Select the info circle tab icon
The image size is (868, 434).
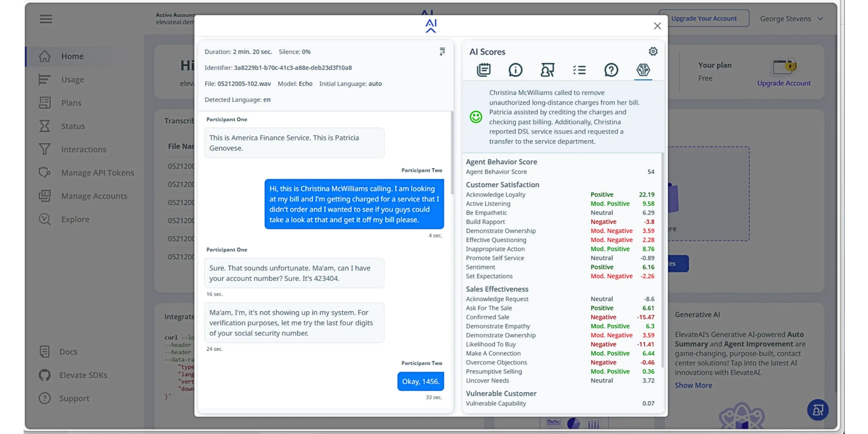[515, 70]
